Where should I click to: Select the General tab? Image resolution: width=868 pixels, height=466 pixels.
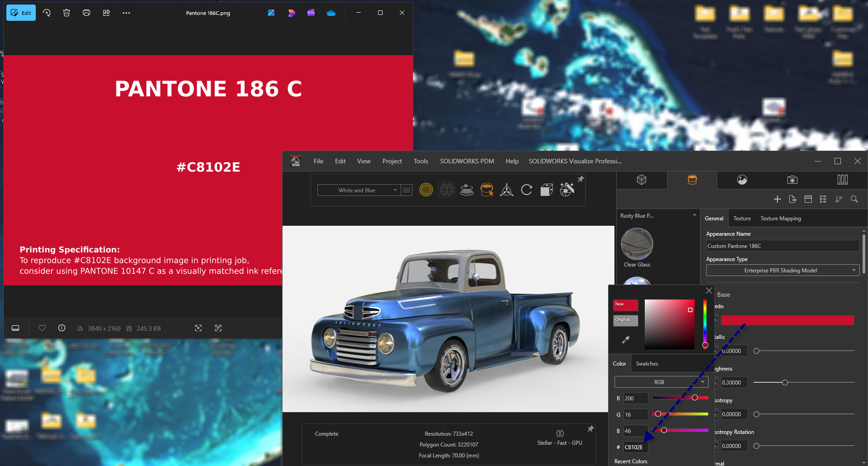pyautogui.click(x=714, y=219)
